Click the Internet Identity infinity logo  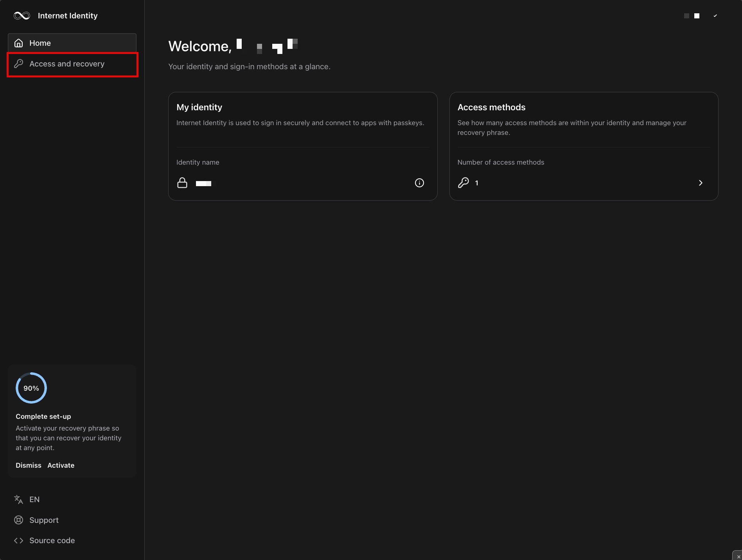pos(22,16)
